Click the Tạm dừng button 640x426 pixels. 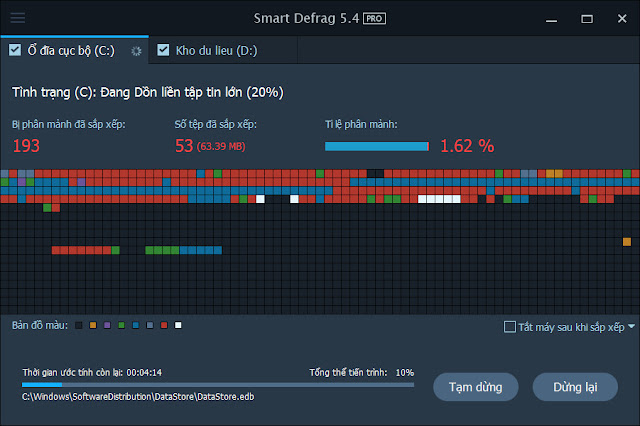pos(476,387)
